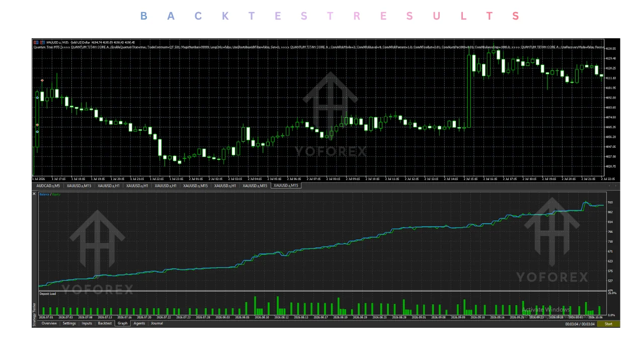Viewport: 644px width, 362px height.
Task: Open the Settings tab in Strategy Tester
Action: (x=69, y=323)
